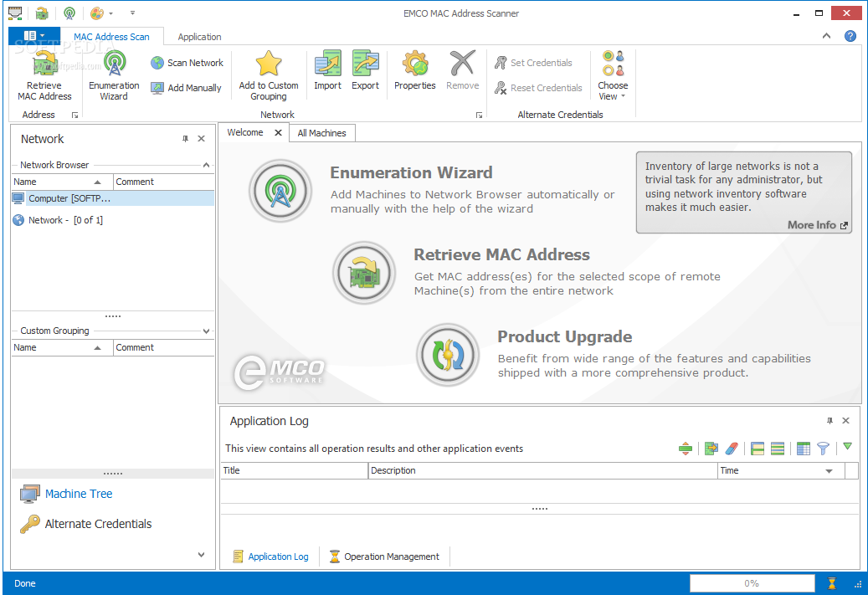Click the Import ribbon button

click(328, 70)
